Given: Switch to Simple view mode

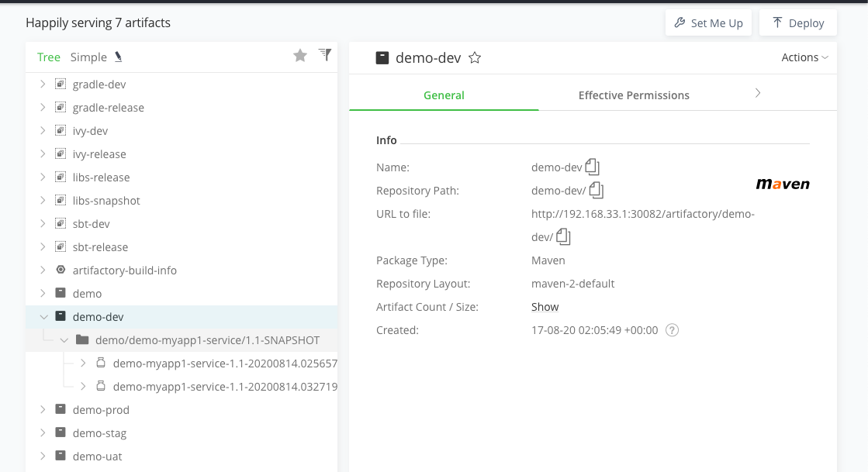Looking at the screenshot, I should [x=88, y=57].
